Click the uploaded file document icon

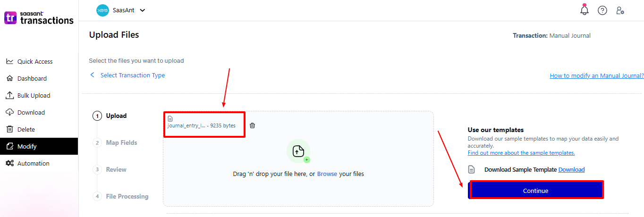tap(170, 119)
